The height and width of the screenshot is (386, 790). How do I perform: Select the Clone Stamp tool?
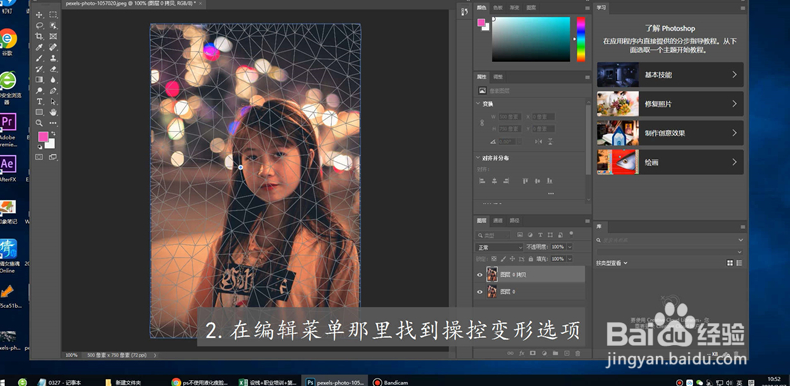(x=53, y=57)
